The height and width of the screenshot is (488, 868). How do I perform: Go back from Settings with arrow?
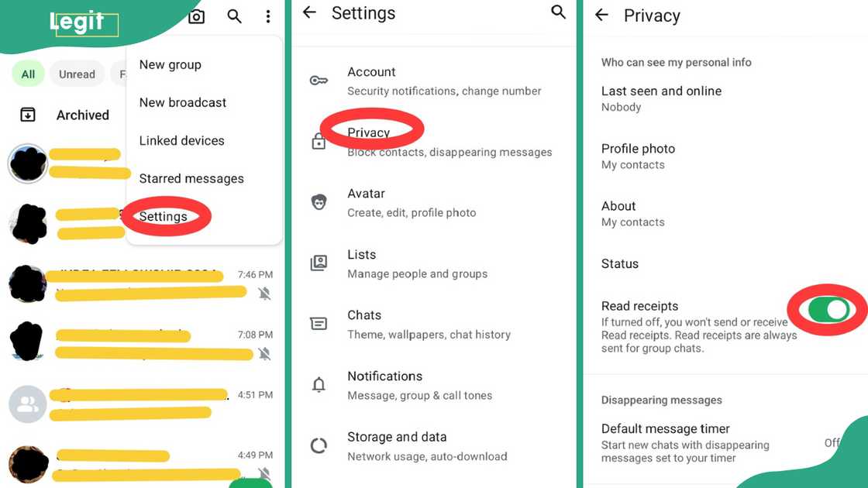(309, 12)
